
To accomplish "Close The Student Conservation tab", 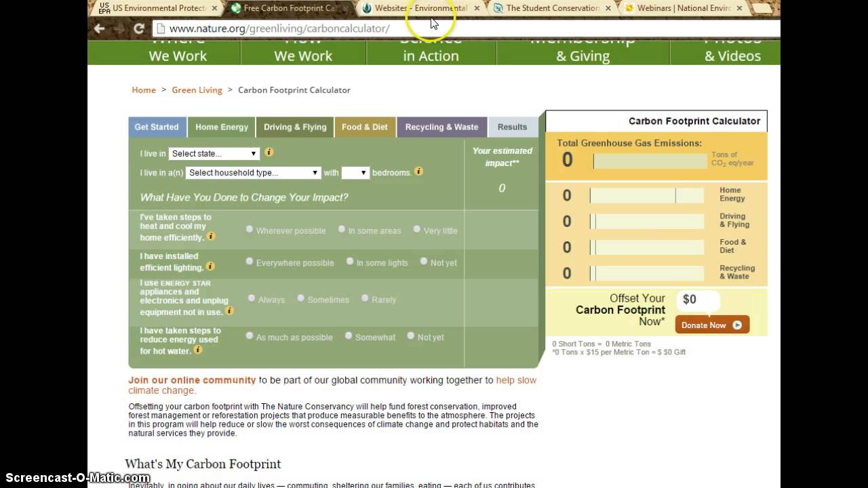I will coord(607,8).
